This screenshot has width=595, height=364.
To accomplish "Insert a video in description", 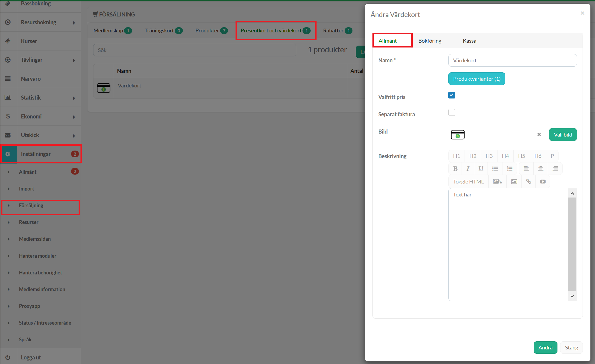I will pyautogui.click(x=543, y=182).
